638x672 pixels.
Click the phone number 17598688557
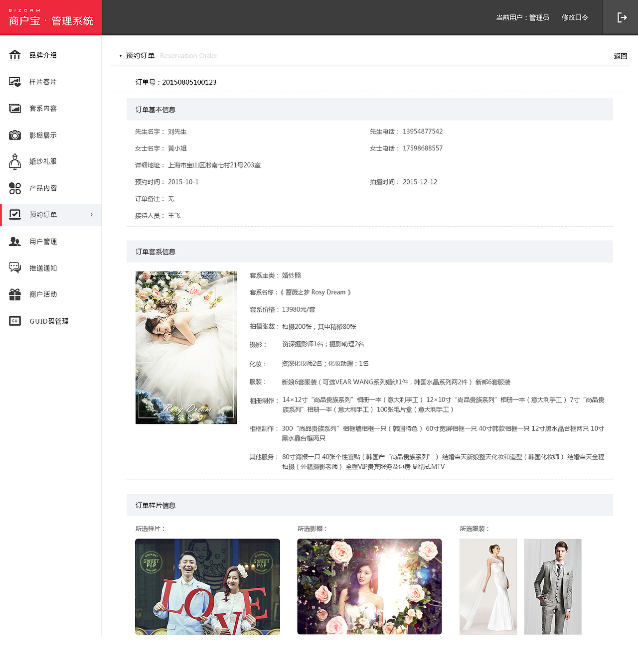(x=423, y=148)
